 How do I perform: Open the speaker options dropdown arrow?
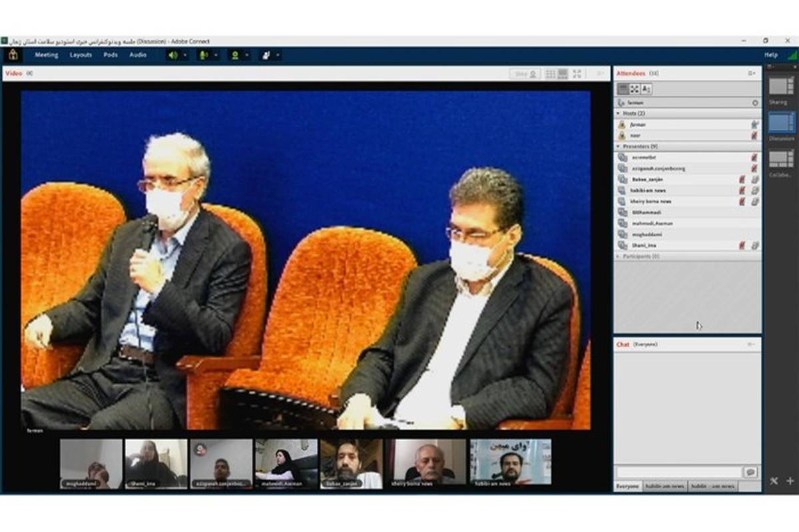185,55
